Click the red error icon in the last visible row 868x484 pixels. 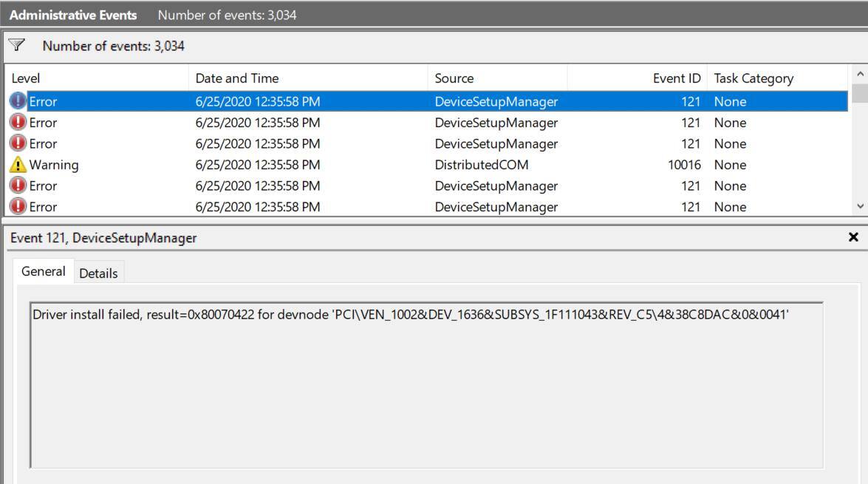tap(18, 208)
